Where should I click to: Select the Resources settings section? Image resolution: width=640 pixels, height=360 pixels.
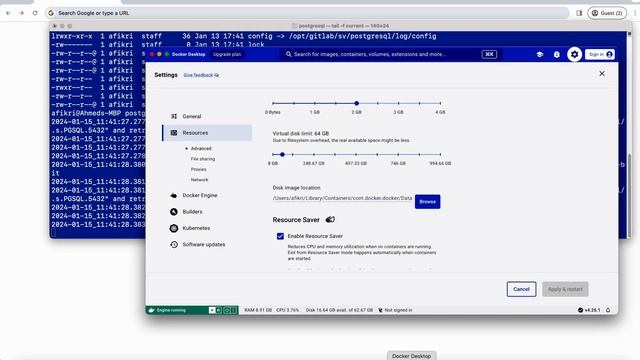(x=207, y=133)
